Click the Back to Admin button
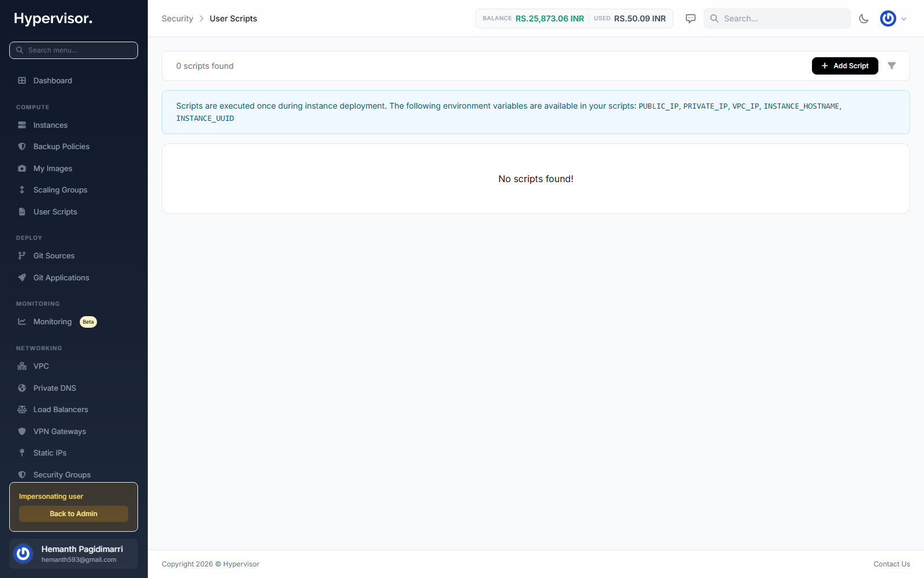The image size is (924, 578). 73,514
